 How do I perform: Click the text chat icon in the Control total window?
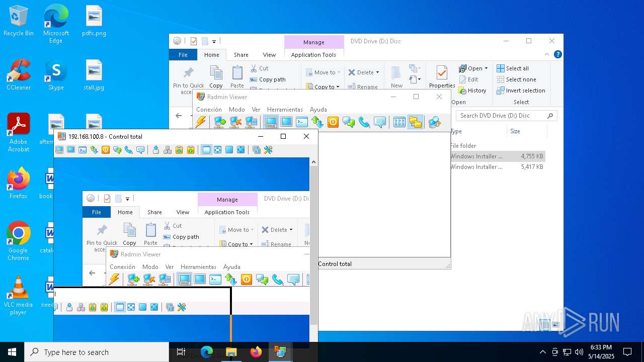point(117,150)
